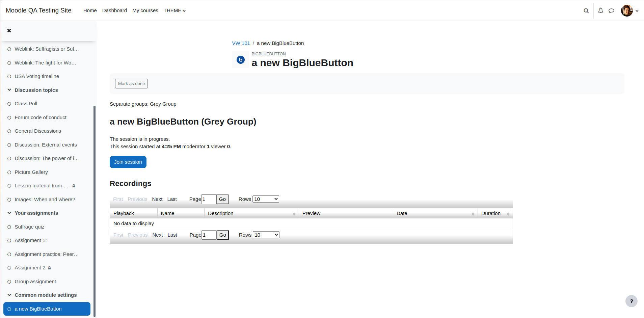Open the top Rows per page dropdown

[x=266, y=199]
